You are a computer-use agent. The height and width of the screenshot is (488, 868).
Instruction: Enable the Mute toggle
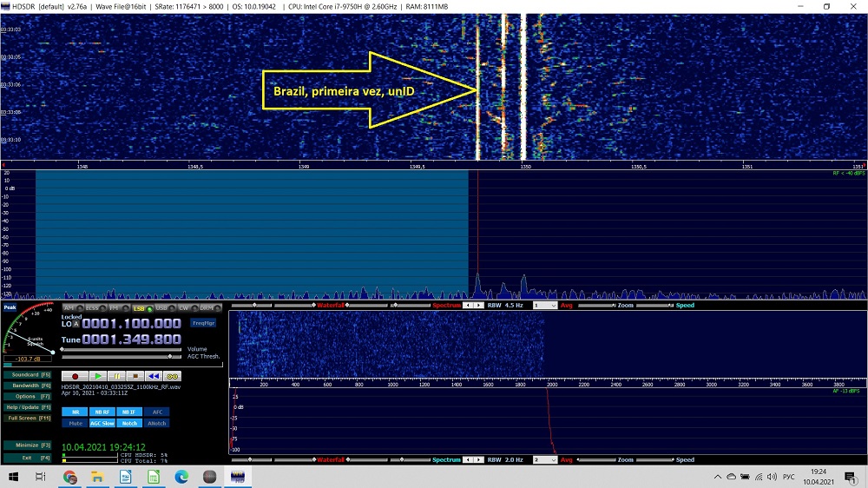76,423
